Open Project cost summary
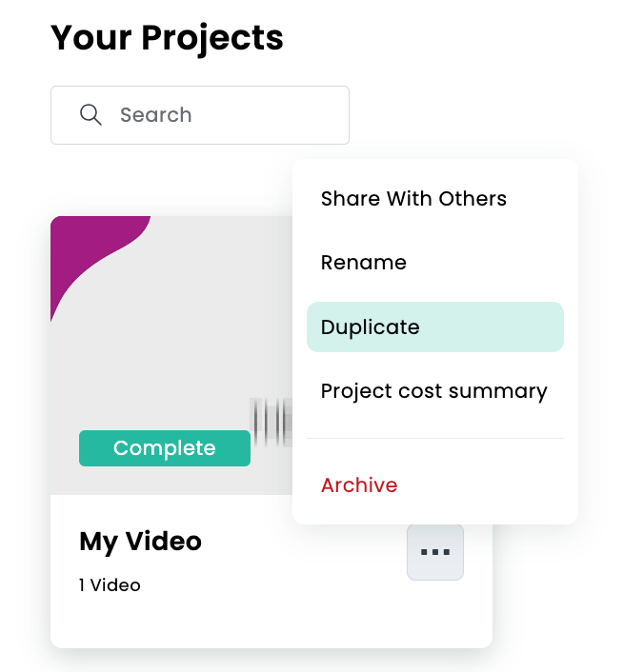This screenshot has width=623, height=672. click(x=433, y=391)
